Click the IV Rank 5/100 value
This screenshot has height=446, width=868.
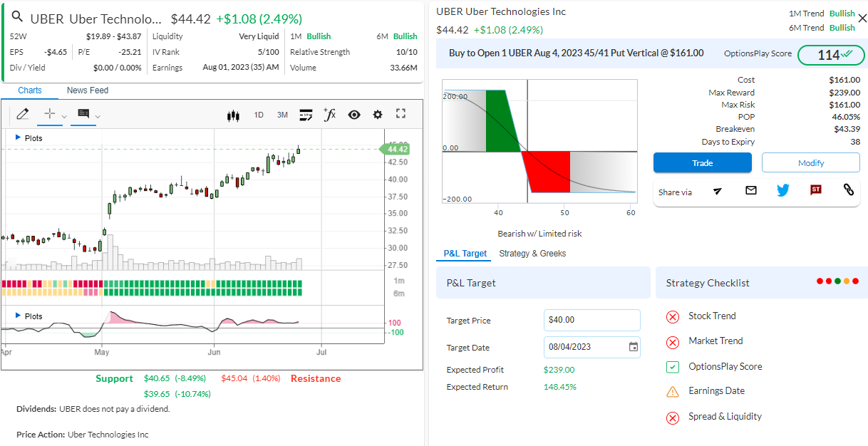[269, 52]
